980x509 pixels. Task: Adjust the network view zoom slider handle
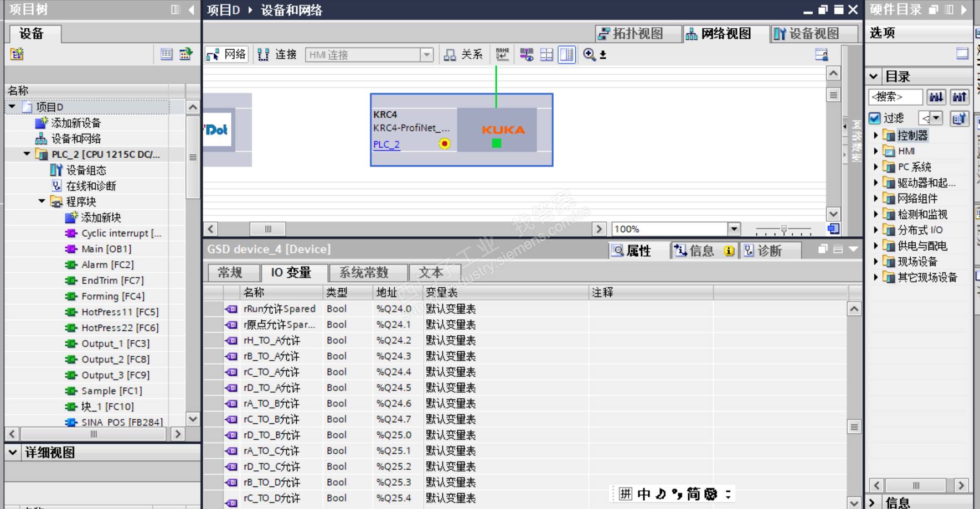pos(783,229)
